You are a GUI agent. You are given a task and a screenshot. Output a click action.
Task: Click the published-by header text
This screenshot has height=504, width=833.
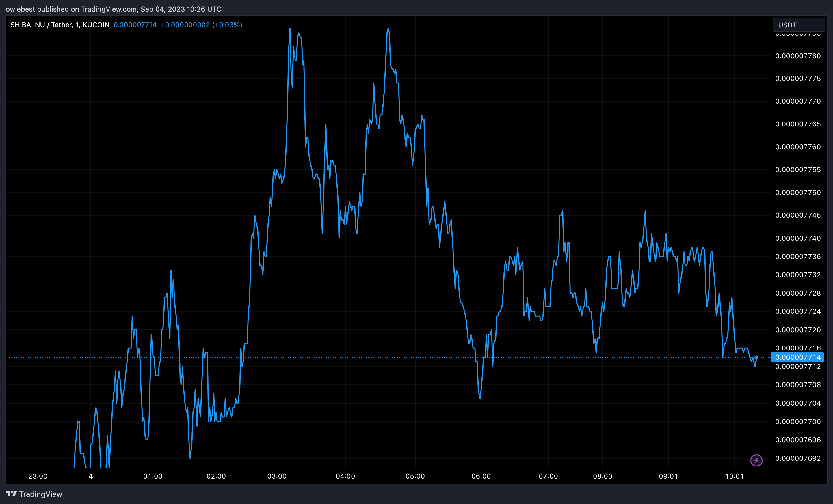114,9
